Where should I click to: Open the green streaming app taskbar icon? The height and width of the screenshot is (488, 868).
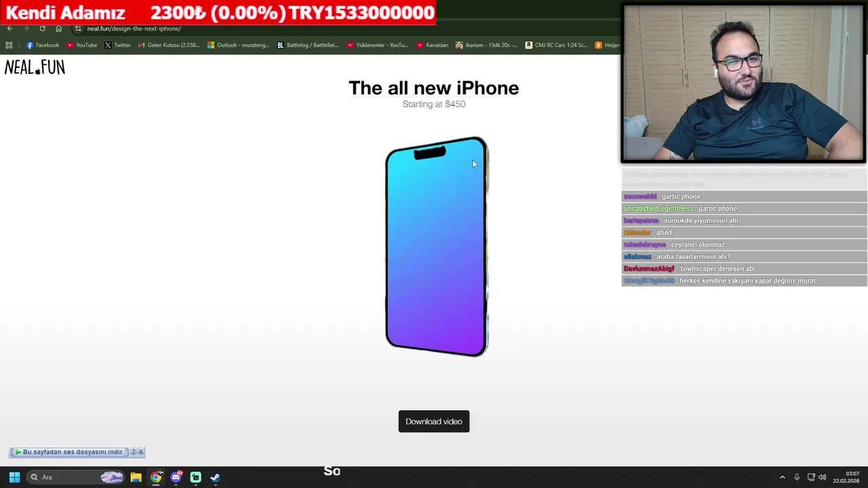[195, 477]
